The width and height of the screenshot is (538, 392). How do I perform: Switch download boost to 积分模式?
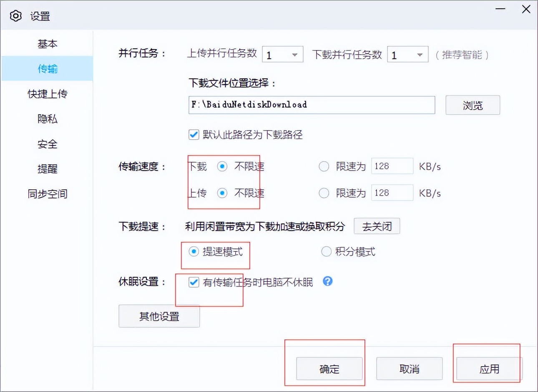[x=326, y=251]
